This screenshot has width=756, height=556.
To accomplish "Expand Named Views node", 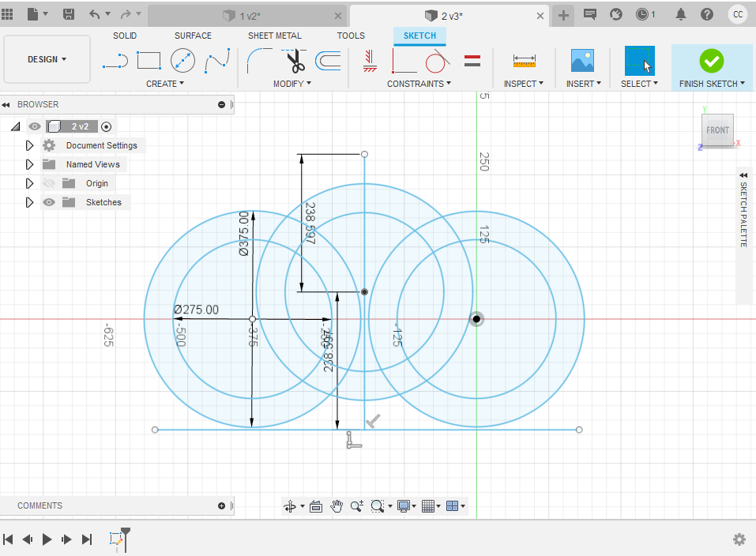I will pyautogui.click(x=29, y=164).
